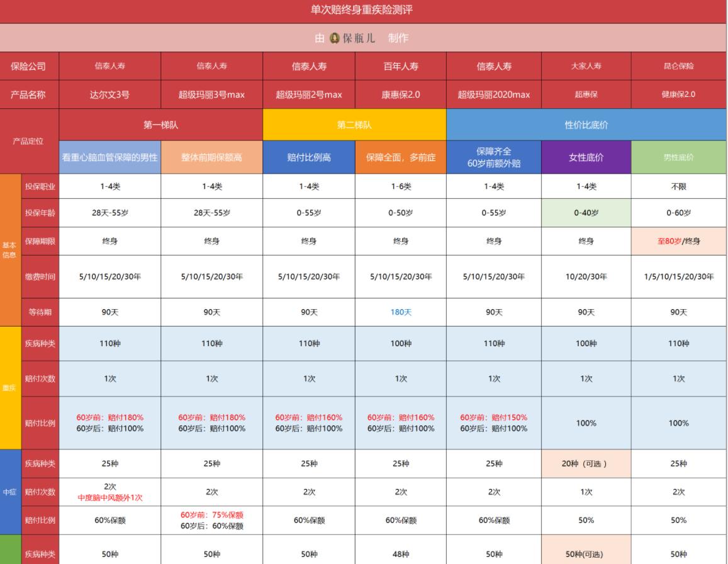
Task: Click the blue 180天 waiting period link
Action: point(402,312)
